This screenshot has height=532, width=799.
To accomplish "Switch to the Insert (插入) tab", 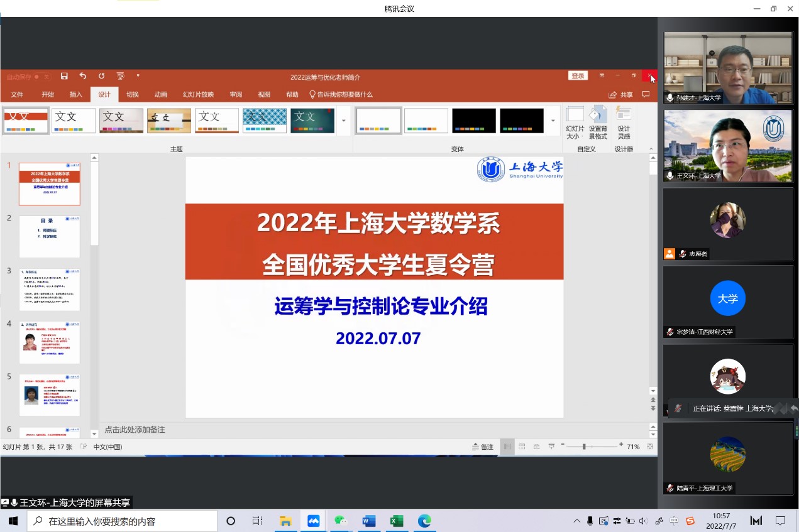I will [x=76, y=94].
